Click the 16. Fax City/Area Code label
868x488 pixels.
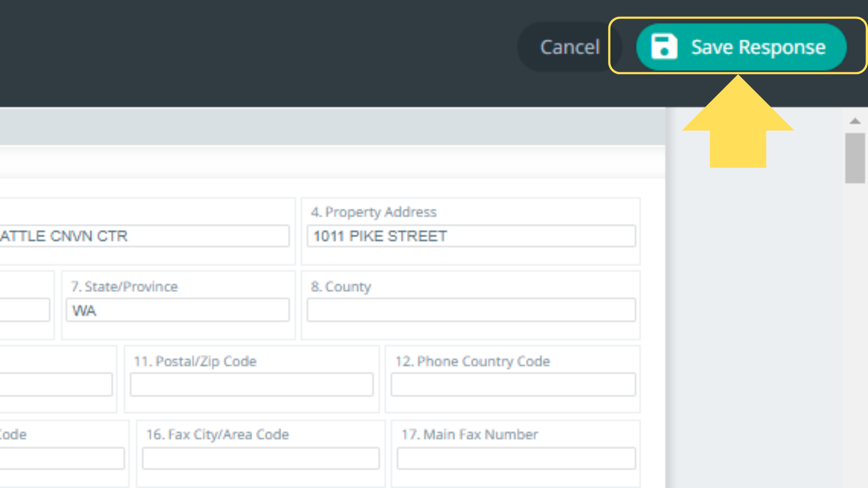[217, 434]
